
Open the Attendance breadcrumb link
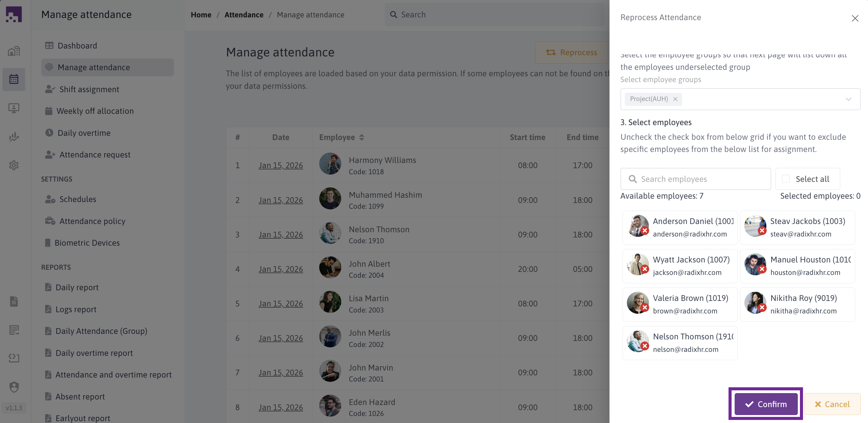tap(244, 15)
